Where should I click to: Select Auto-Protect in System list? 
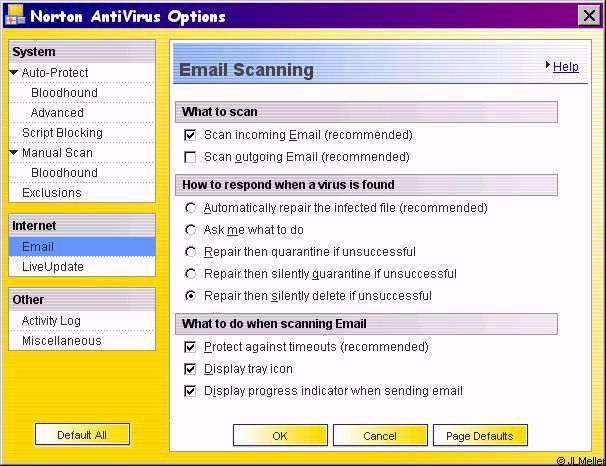click(55, 73)
